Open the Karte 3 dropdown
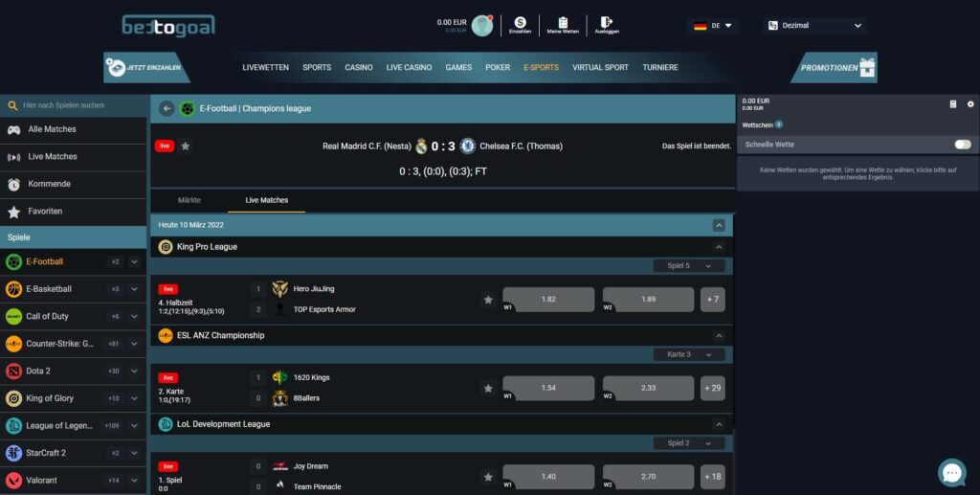The height and width of the screenshot is (495, 980). 689,355
